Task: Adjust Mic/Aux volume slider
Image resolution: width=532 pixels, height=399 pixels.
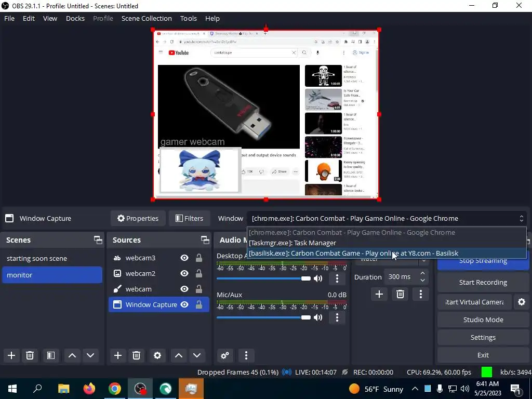Action: coord(263,317)
